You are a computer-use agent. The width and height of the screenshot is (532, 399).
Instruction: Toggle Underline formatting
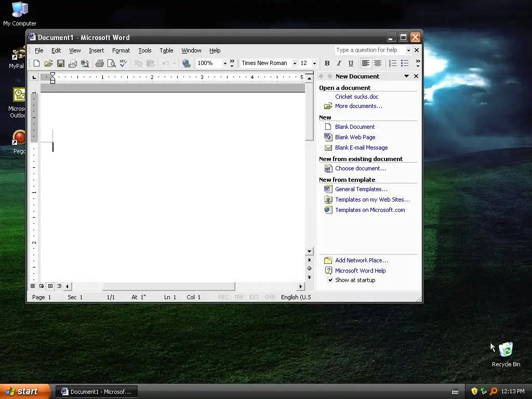[351, 63]
